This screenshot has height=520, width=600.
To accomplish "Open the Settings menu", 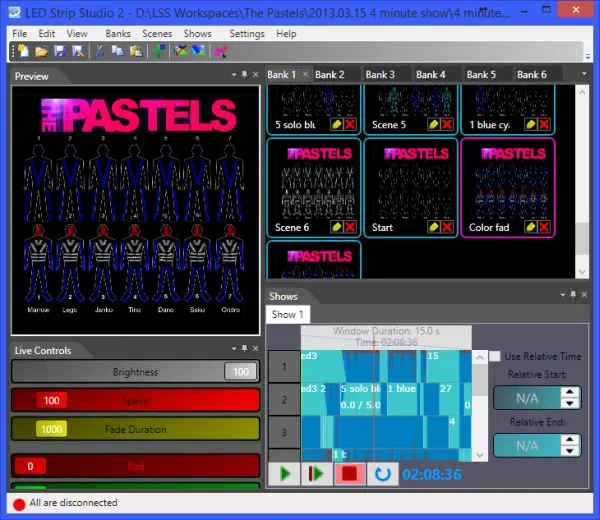I will coord(247,34).
